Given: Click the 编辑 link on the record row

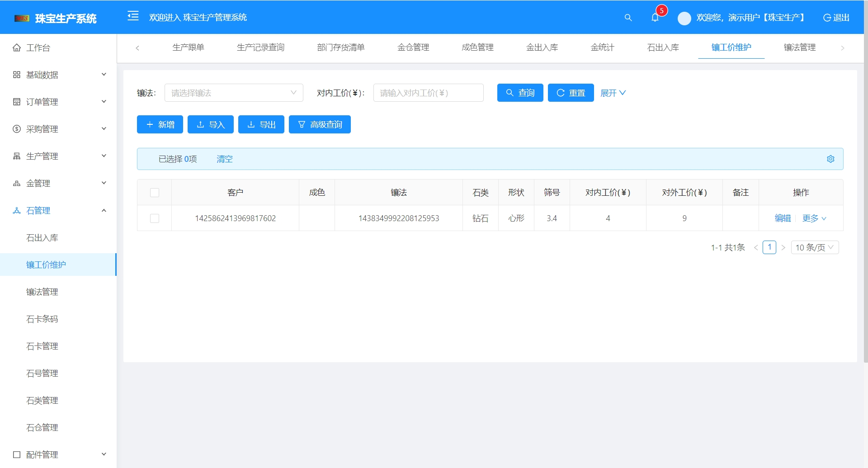Looking at the screenshot, I should (x=782, y=218).
